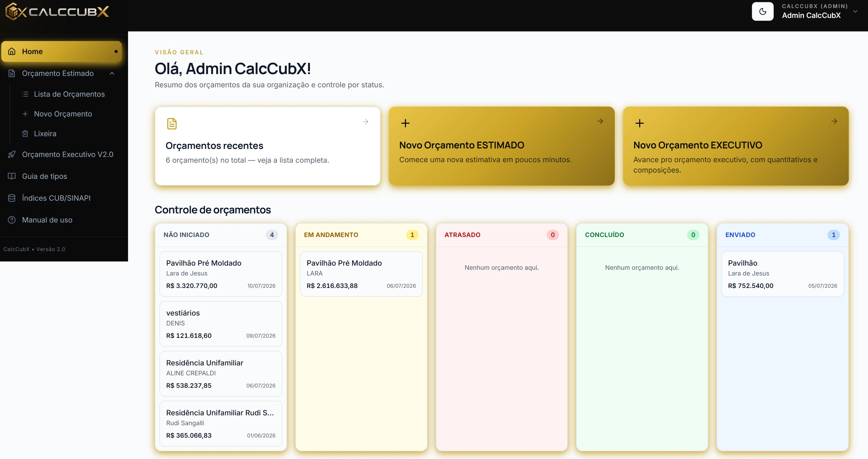Click the ATRASADO column header
Viewport: 868px width, 459px height.
pos(502,235)
